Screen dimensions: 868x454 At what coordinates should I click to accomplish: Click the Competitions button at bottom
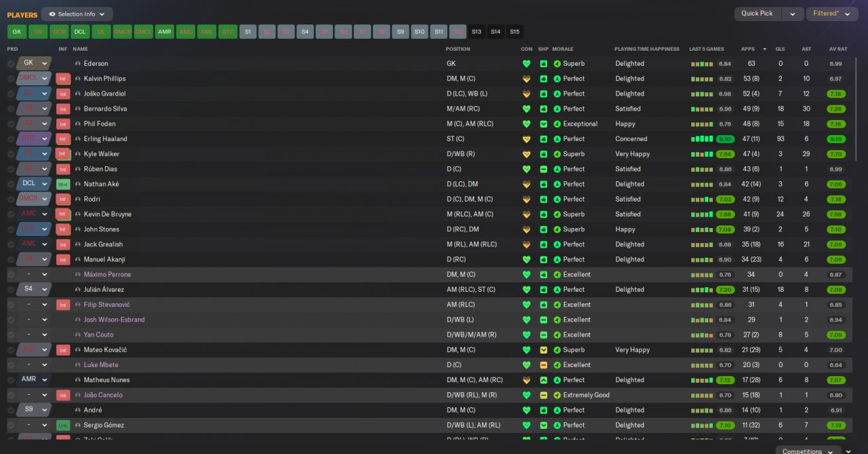point(808,451)
